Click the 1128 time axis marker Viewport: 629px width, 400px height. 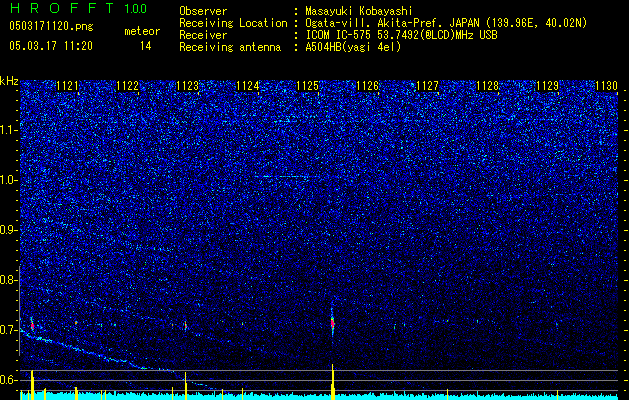[487, 86]
